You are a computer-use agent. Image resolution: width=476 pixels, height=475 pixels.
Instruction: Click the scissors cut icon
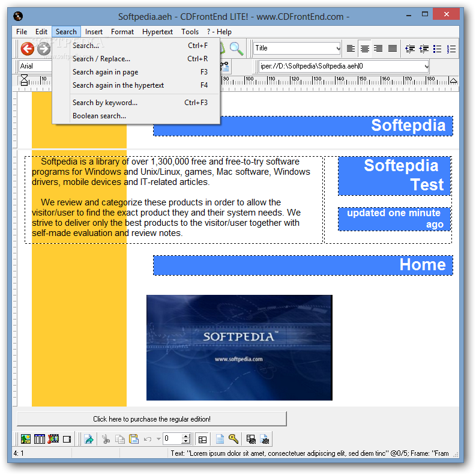click(x=106, y=439)
